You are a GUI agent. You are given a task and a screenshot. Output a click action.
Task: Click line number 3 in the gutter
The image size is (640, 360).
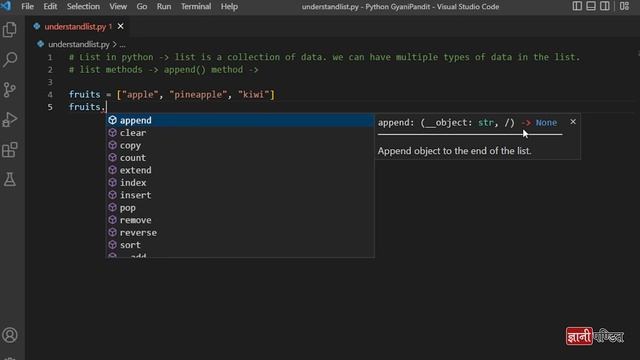50,82
